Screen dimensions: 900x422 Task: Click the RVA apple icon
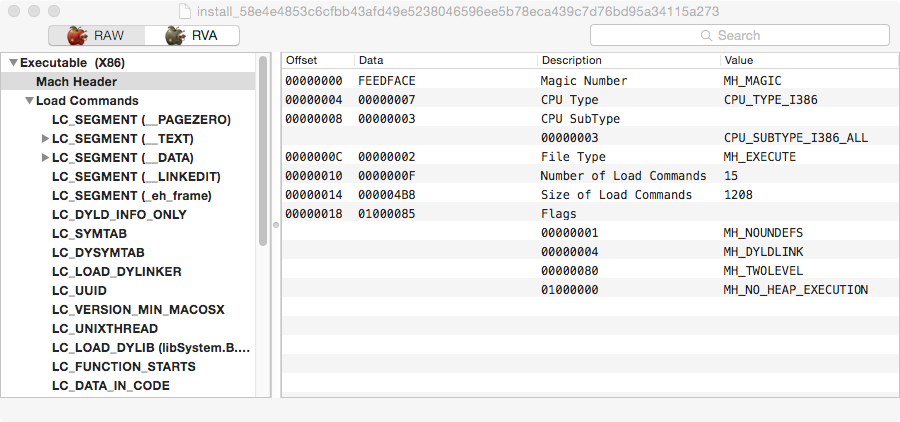[176, 36]
